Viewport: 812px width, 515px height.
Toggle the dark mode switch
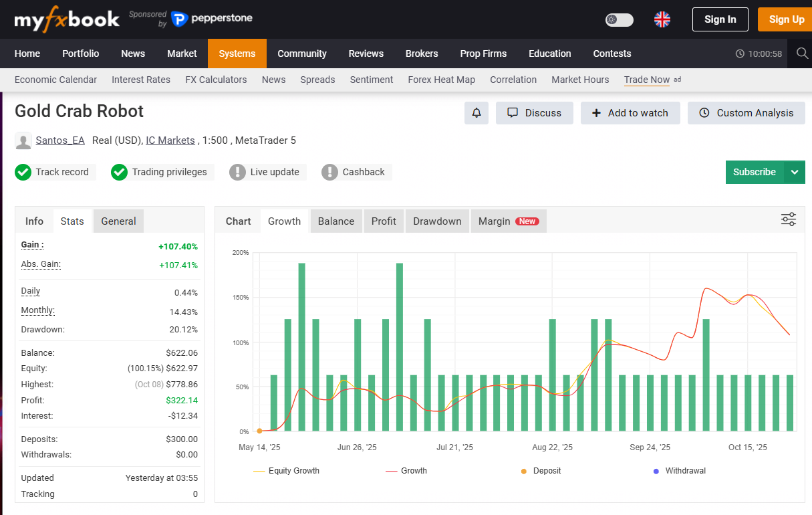[619, 19]
